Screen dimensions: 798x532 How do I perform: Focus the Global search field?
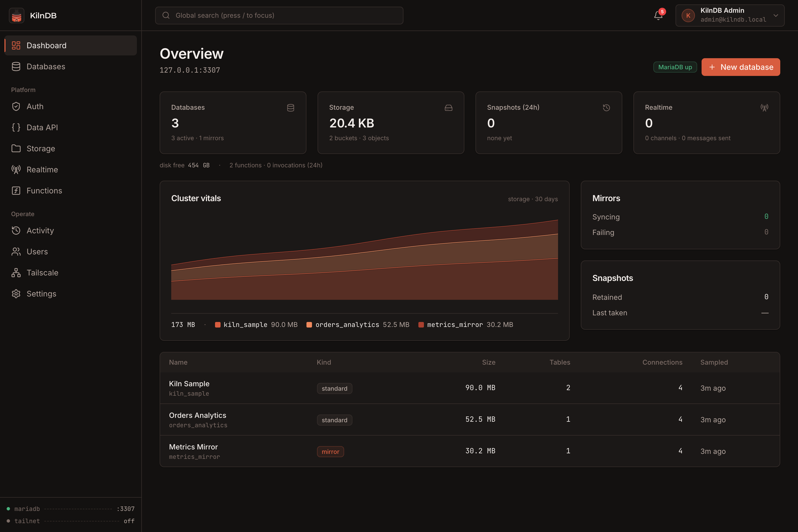(x=279, y=15)
